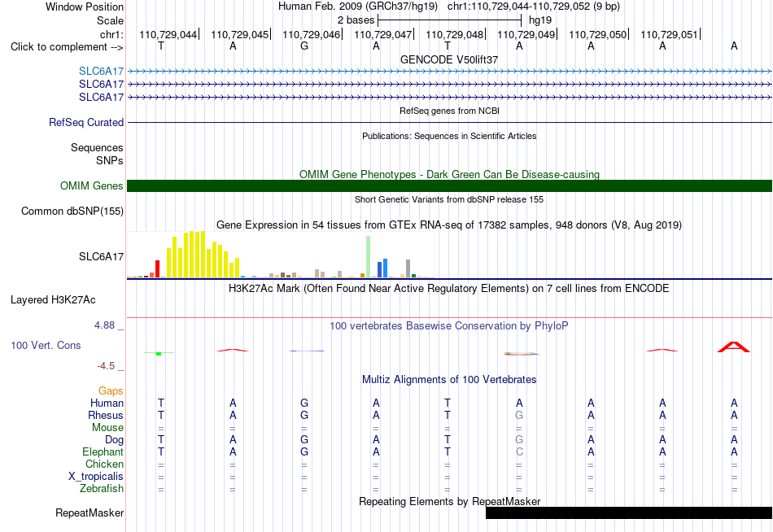
Task: Click the green mark in the PhyloP track
Action: pyautogui.click(x=159, y=353)
